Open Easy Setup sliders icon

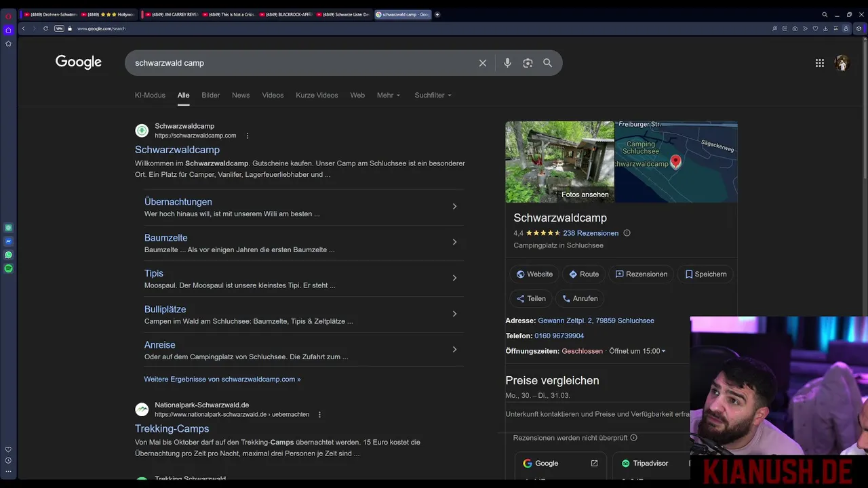(835, 28)
